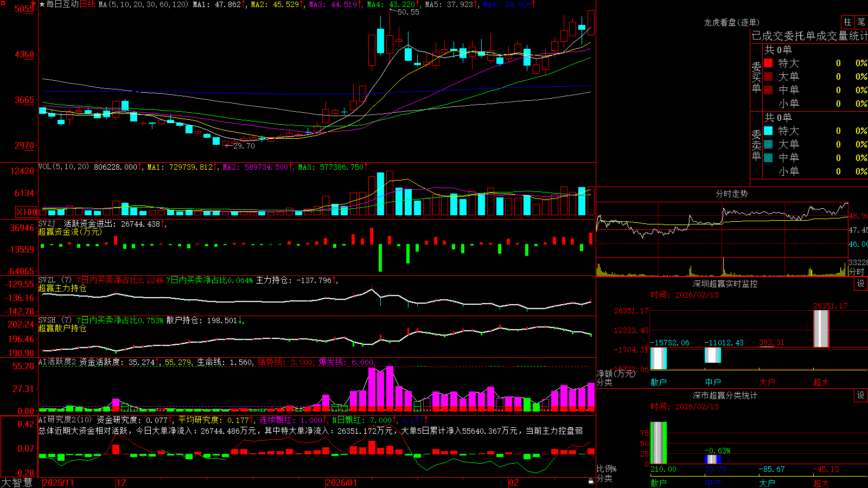Click the red question-mark icon beside 5055

(33, 4)
